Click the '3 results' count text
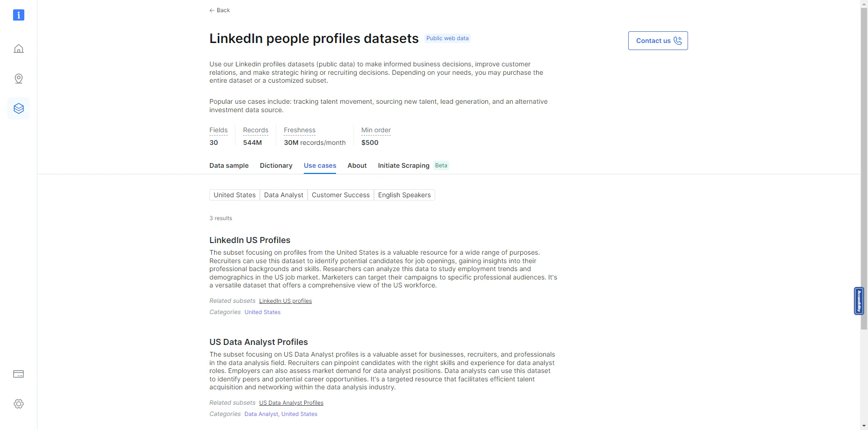 pos(221,218)
